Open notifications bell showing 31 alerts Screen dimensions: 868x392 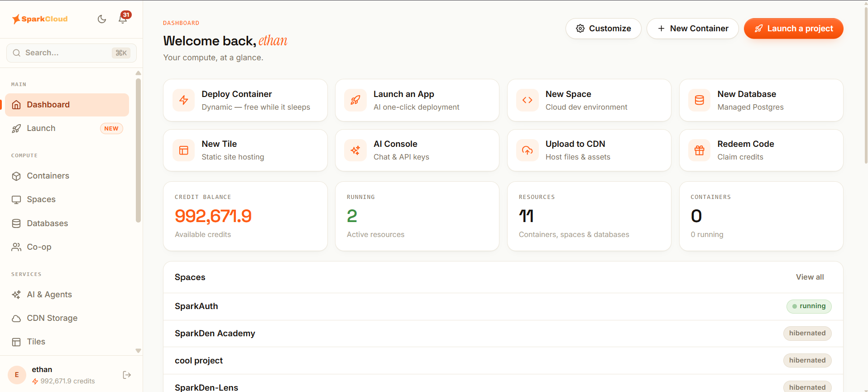pyautogui.click(x=123, y=19)
